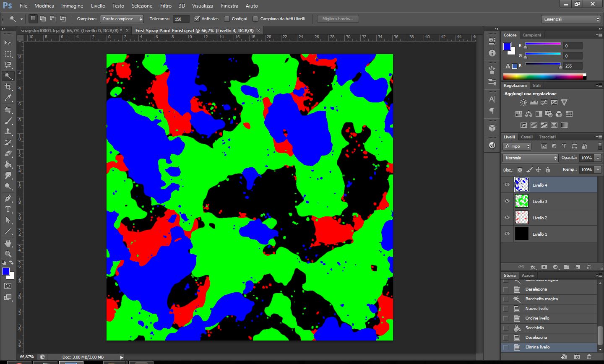Select the Livello 3 layer
The height and width of the screenshot is (364, 604).
pos(549,201)
